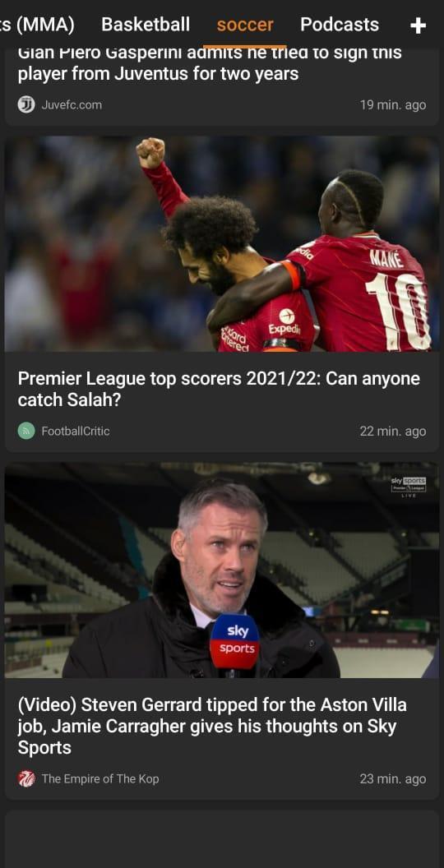
Task: Select the soccer tab
Action: (x=245, y=25)
